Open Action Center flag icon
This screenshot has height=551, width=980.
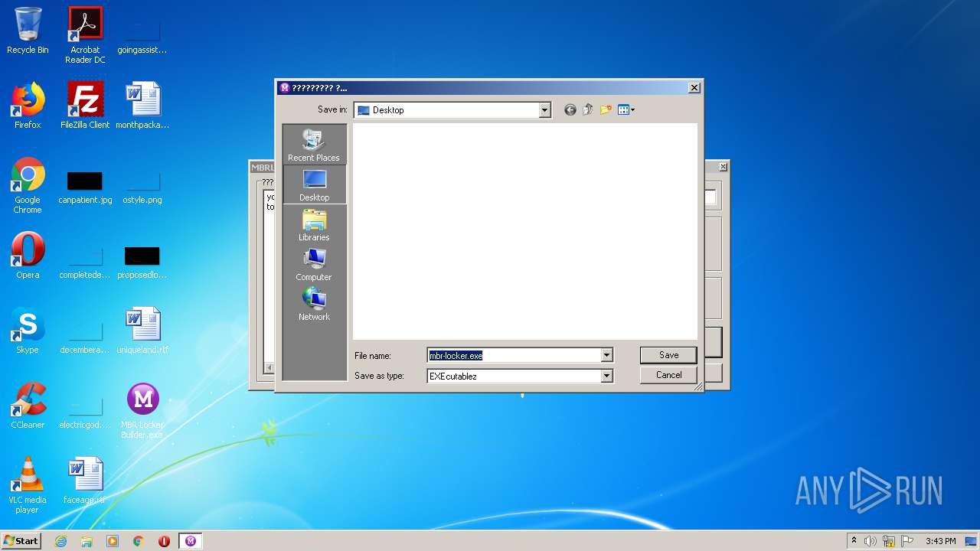(x=907, y=541)
